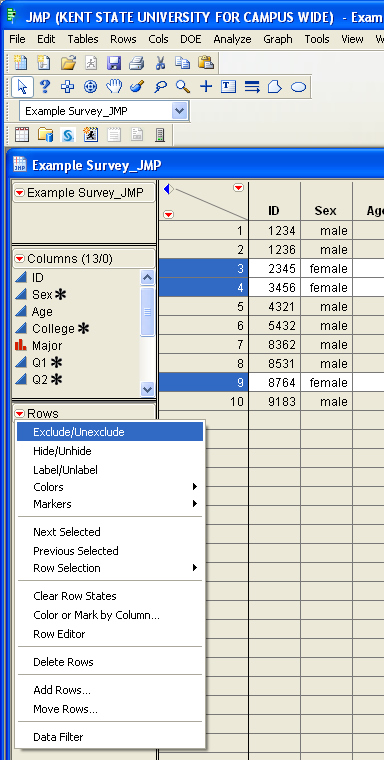The image size is (384, 760).
Task: Select the Lasso tool
Action: 160,87
